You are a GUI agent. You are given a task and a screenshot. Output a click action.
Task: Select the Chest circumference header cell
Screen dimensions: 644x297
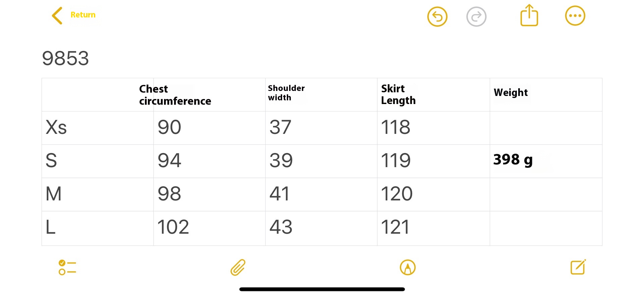[x=175, y=95]
